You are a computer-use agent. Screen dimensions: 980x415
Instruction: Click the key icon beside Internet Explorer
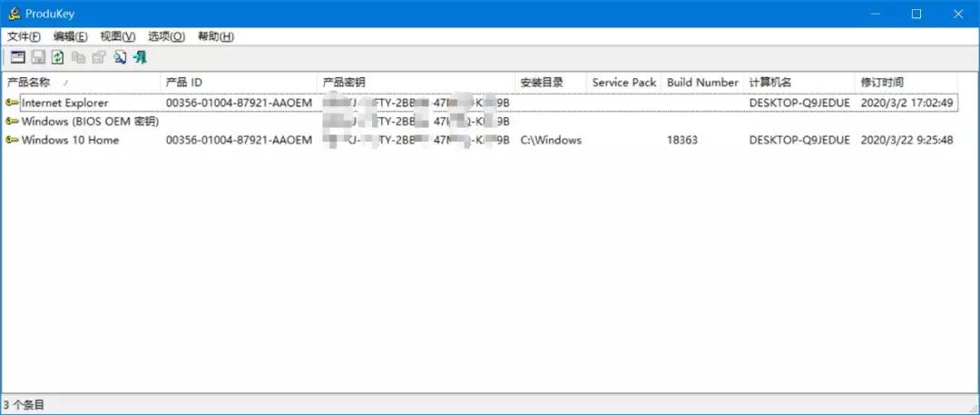12,103
